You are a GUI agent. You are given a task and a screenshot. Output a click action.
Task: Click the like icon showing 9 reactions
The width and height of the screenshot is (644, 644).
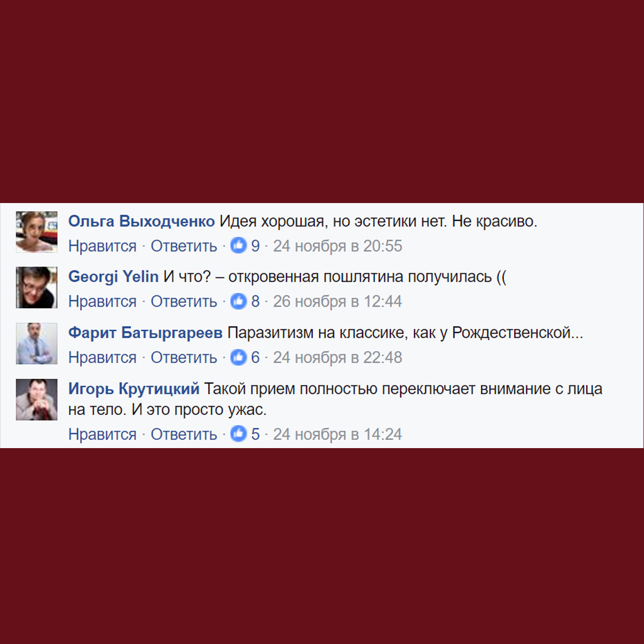tap(238, 246)
